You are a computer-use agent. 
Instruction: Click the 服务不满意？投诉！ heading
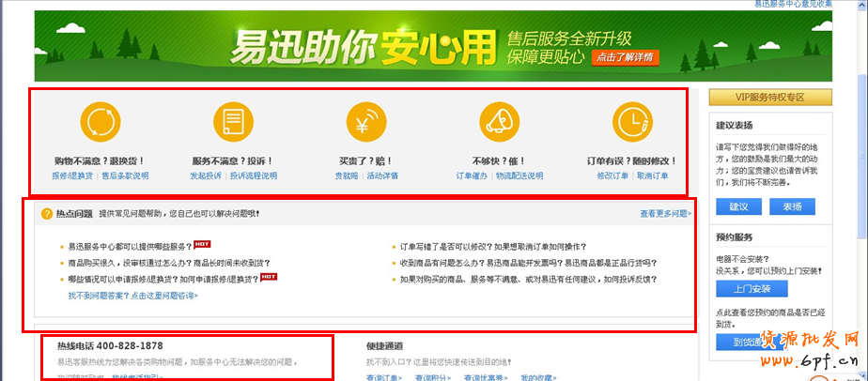(x=233, y=161)
